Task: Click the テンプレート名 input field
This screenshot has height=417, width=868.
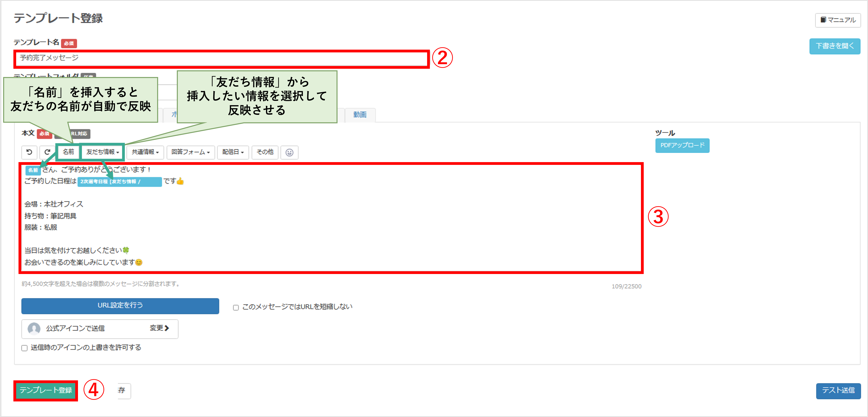Action: click(222, 59)
